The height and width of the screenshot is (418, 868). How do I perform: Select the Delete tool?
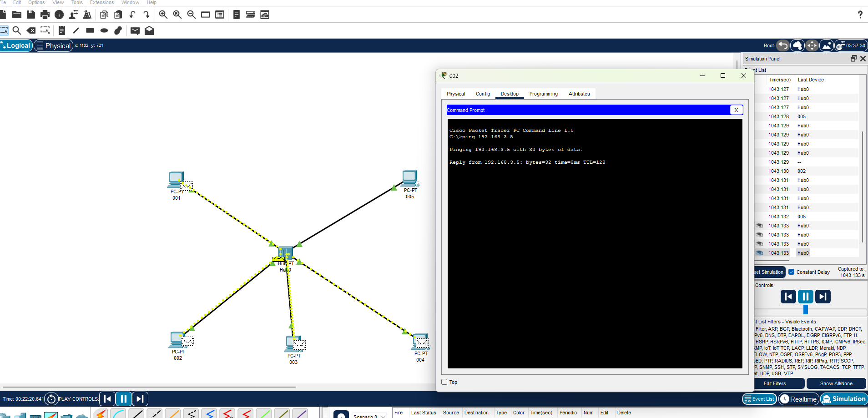(x=31, y=30)
